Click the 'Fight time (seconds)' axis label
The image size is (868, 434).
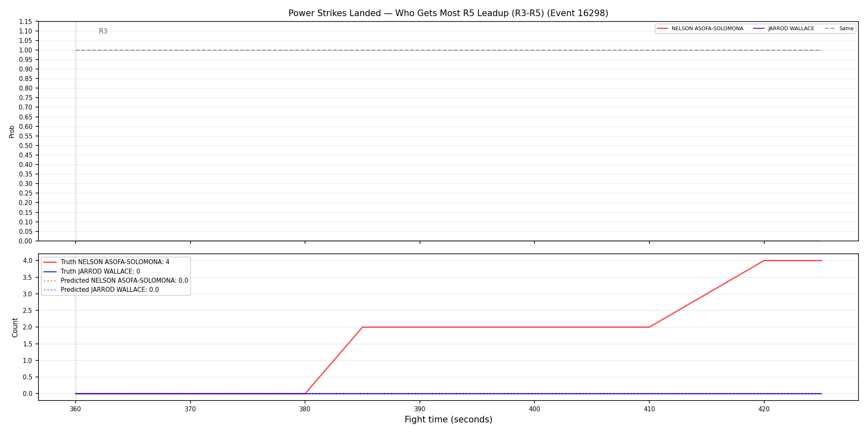click(x=448, y=420)
